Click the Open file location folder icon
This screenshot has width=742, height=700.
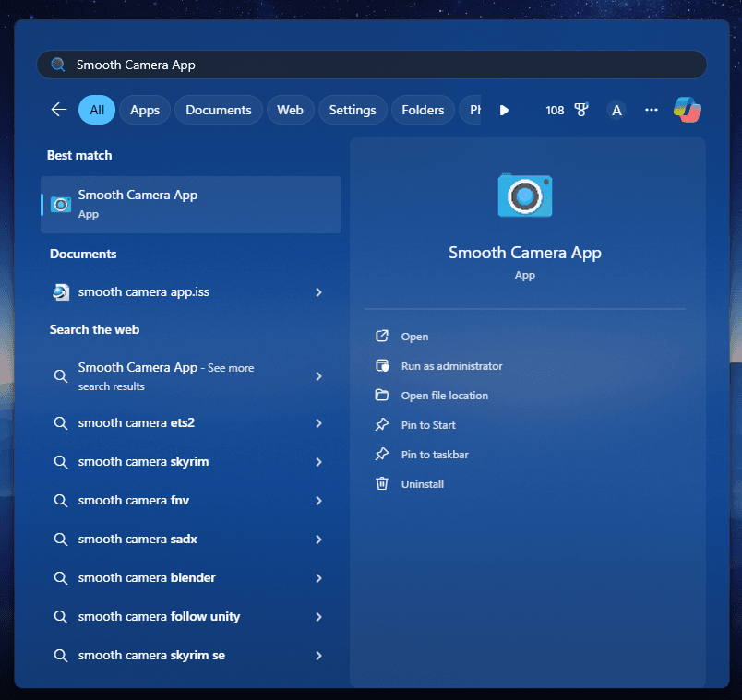[x=382, y=395]
